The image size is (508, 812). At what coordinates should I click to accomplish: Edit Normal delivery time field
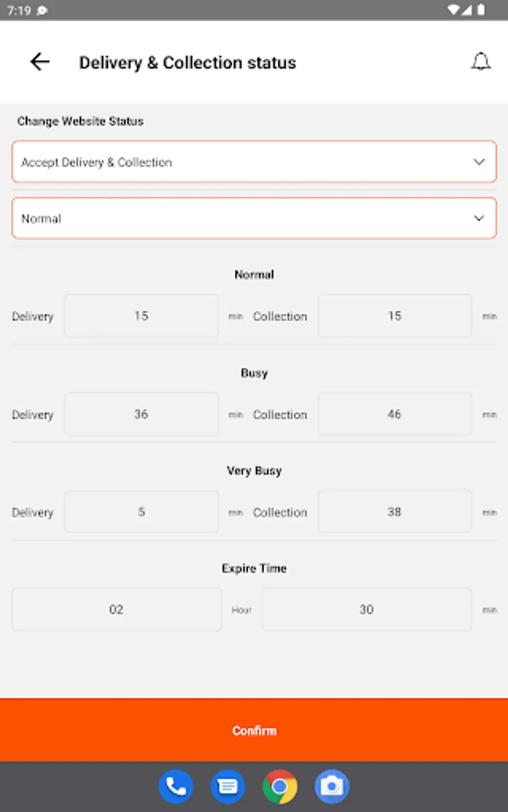(x=141, y=316)
